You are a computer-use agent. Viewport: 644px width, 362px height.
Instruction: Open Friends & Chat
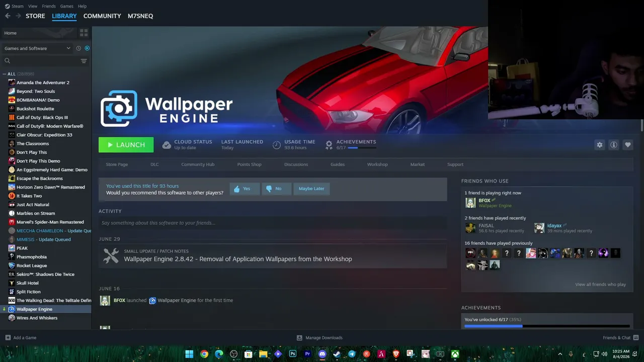click(621, 338)
